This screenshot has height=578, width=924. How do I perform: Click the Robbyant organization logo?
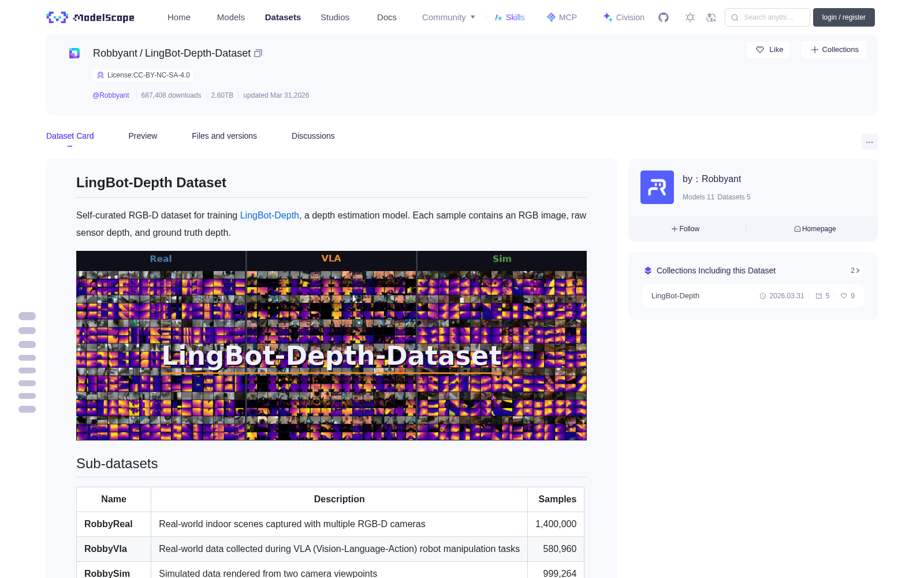coord(657,187)
